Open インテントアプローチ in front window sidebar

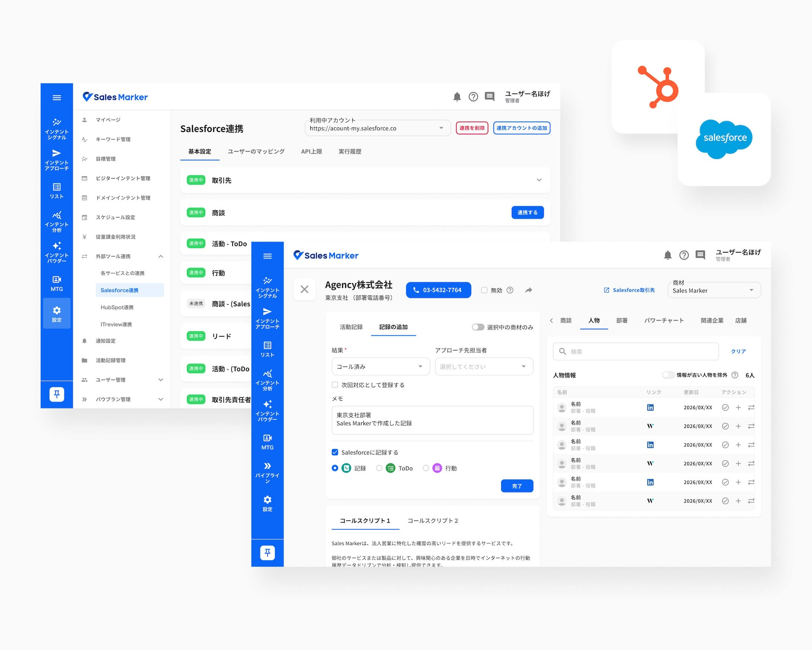click(267, 318)
